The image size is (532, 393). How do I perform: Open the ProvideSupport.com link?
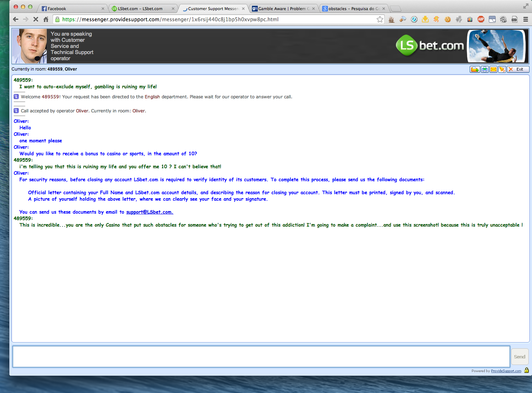(506, 371)
